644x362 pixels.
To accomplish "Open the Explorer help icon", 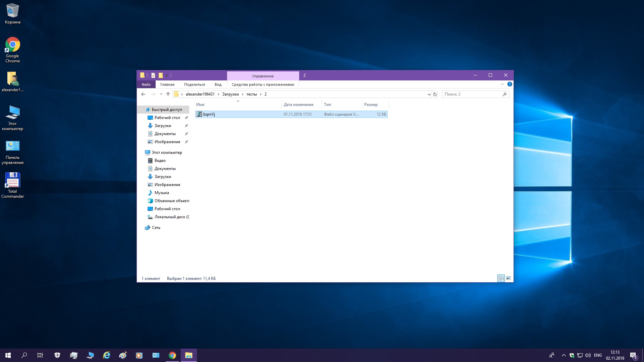I will pos(509,84).
